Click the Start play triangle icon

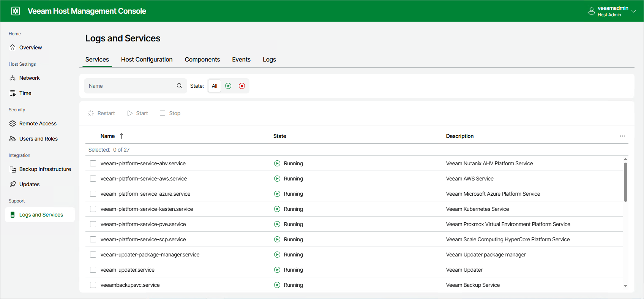pyautogui.click(x=130, y=113)
